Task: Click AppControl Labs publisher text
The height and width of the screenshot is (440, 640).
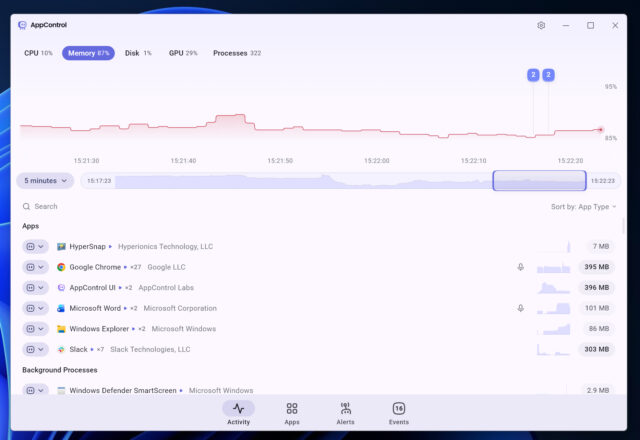Action: (166, 288)
